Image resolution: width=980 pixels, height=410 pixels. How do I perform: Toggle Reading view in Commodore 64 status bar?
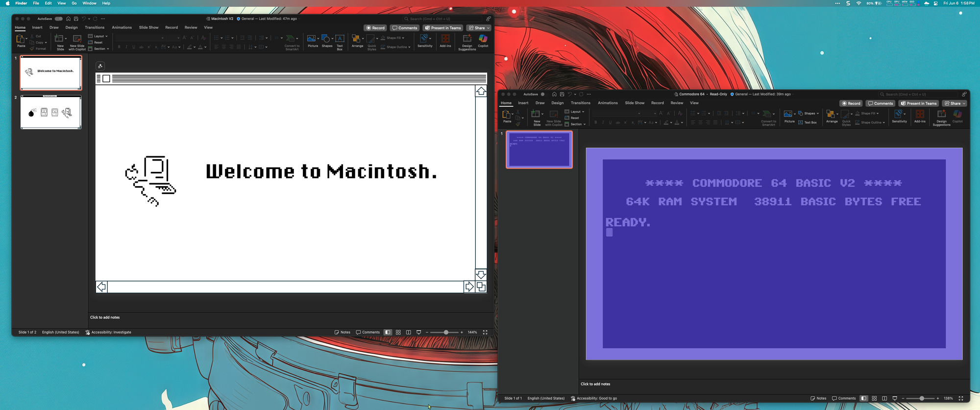pos(884,398)
